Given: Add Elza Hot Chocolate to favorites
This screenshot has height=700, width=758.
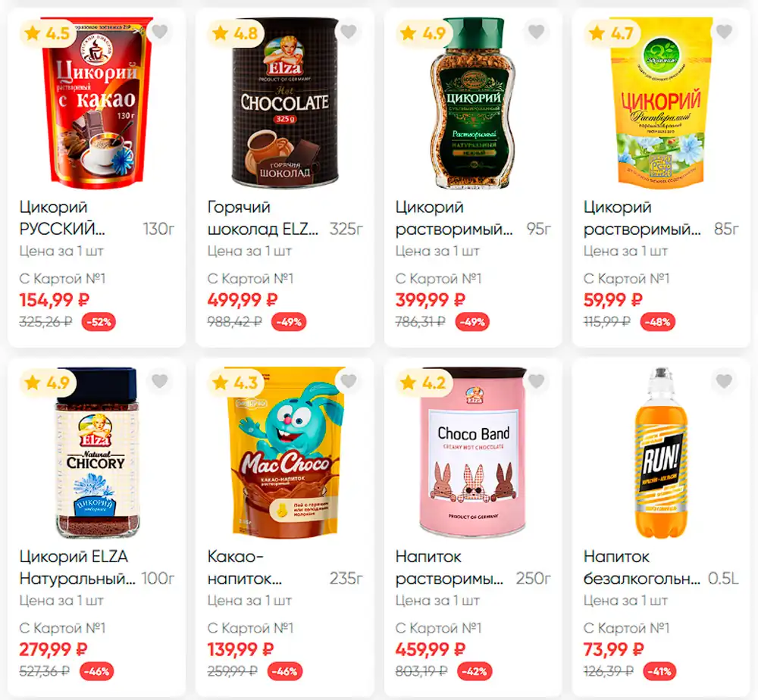Looking at the screenshot, I should point(348,32).
